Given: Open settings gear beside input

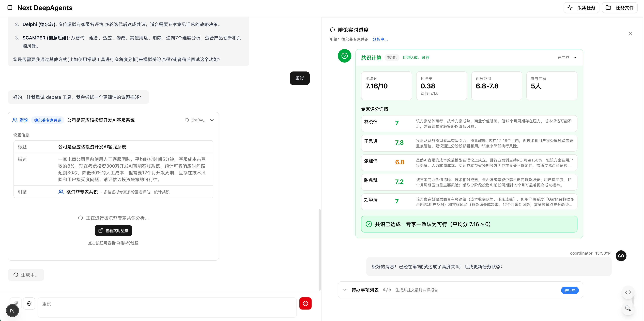Looking at the screenshot, I should (x=29, y=303).
